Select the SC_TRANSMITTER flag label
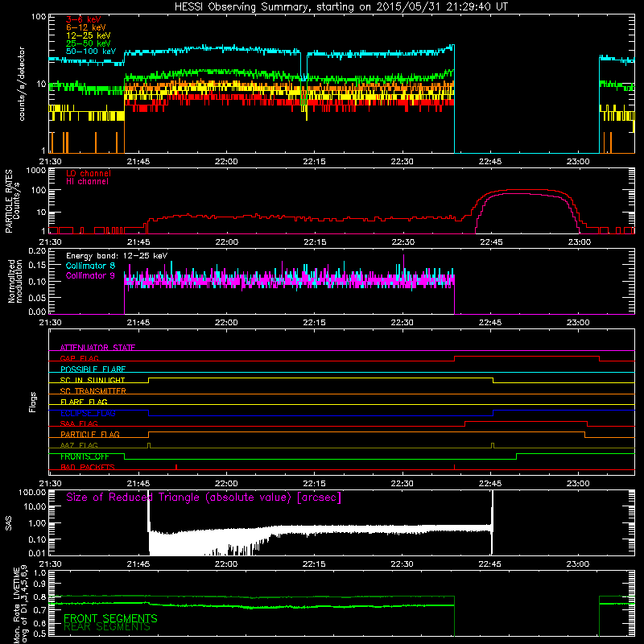644x644 pixels. pos(93,391)
